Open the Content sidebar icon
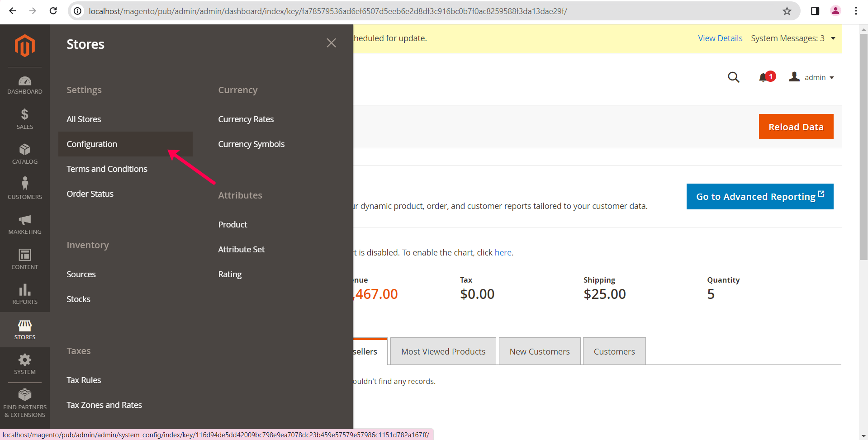Viewport: 868px width, 440px height. [25, 259]
